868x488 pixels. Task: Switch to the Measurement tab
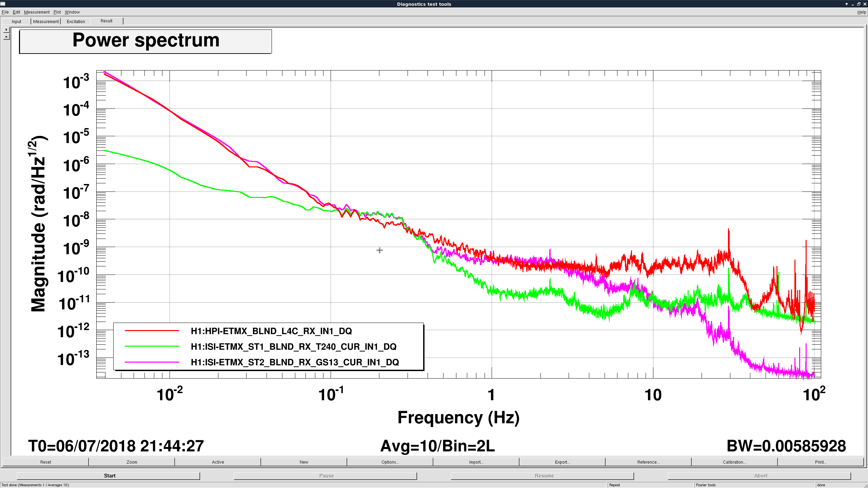pos(46,21)
